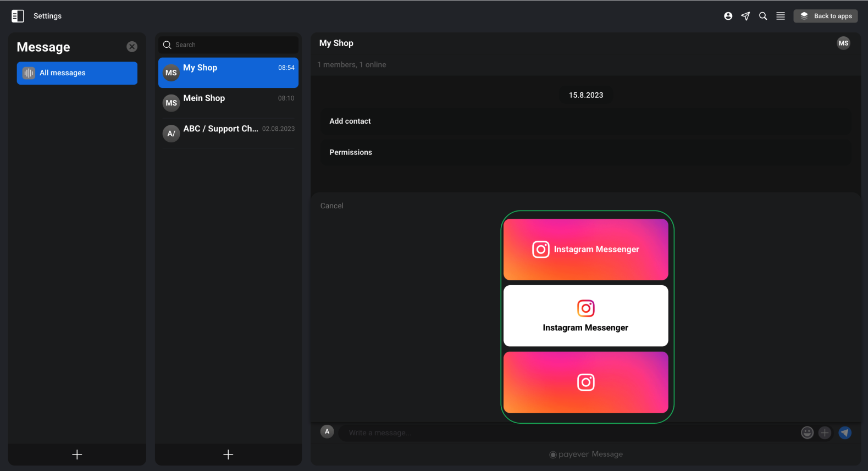Add a new folder with Message panel plus
Viewport: 868px width, 471px height.
pos(77,455)
